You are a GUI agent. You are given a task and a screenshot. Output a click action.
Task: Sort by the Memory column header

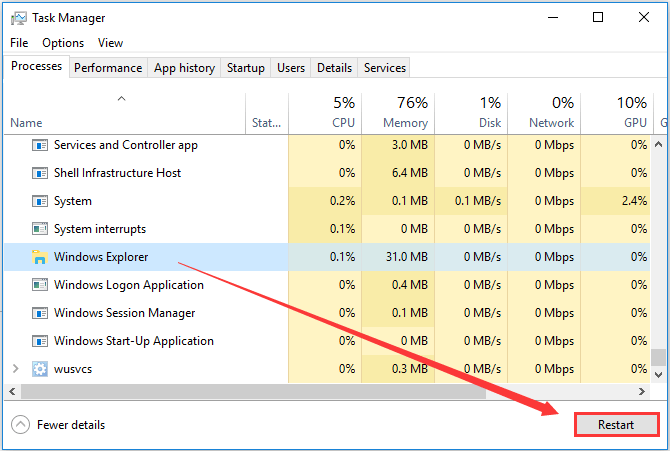coord(398,114)
